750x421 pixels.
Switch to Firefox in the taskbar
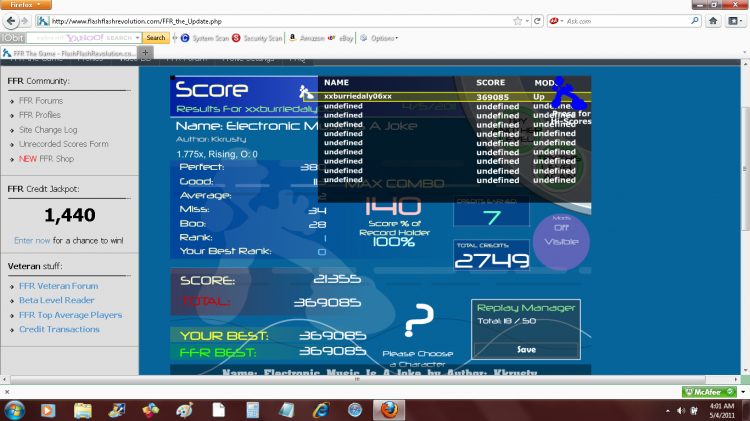coord(389,410)
